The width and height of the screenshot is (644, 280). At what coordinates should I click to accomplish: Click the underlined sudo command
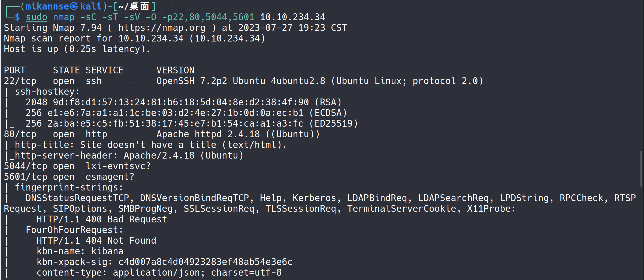click(x=37, y=17)
